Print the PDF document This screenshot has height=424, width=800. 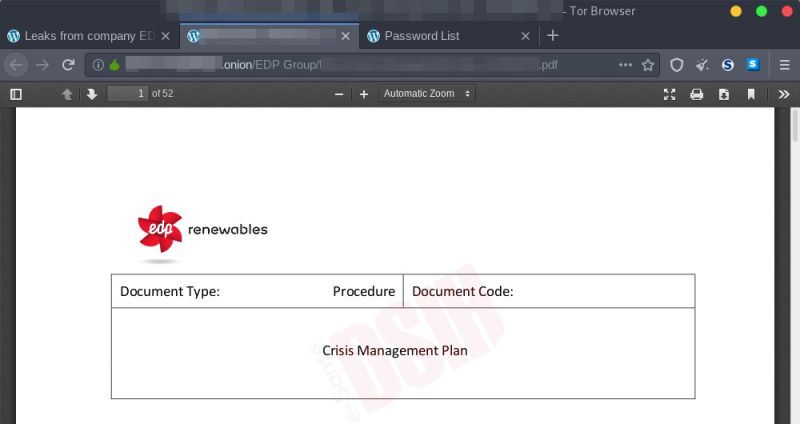pos(697,94)
